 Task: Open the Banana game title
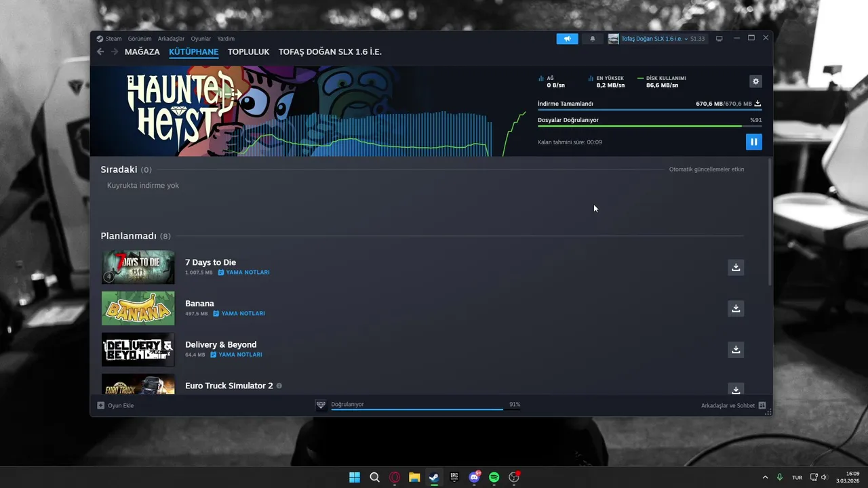click(199, 304)
